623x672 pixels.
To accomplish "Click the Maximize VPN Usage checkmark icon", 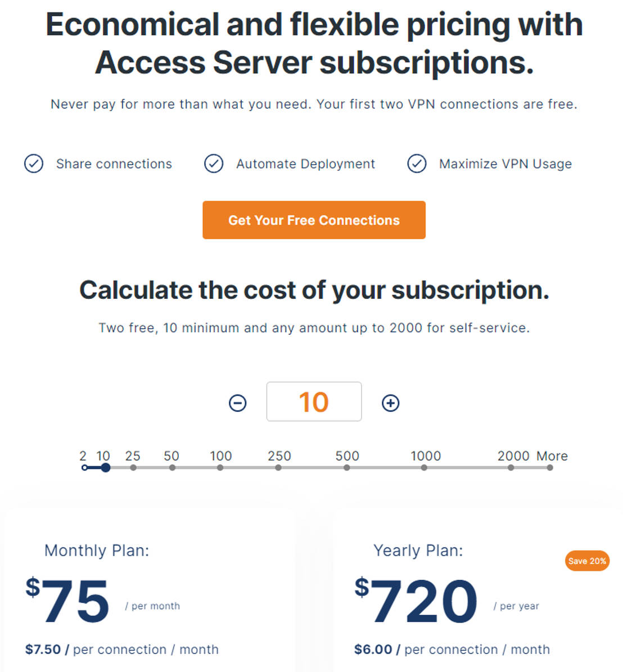I will click(x=417, y=164).
